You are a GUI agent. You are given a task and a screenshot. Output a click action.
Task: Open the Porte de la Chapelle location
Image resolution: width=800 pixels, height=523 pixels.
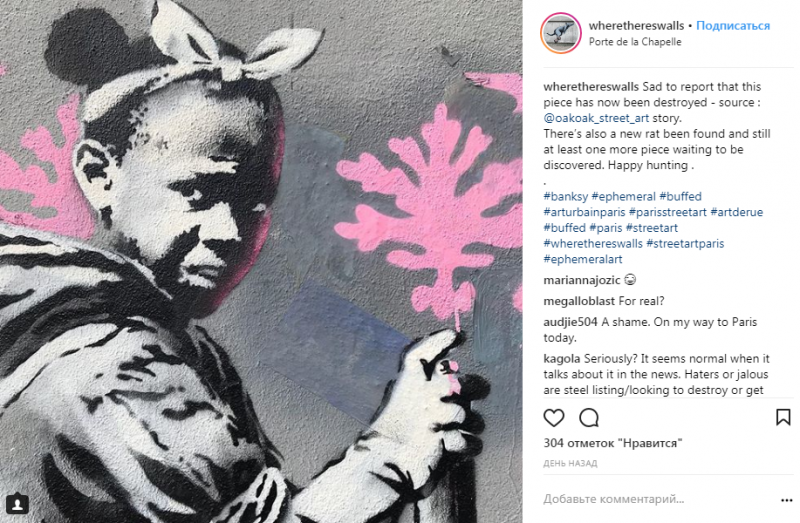(x=635, y=42)
